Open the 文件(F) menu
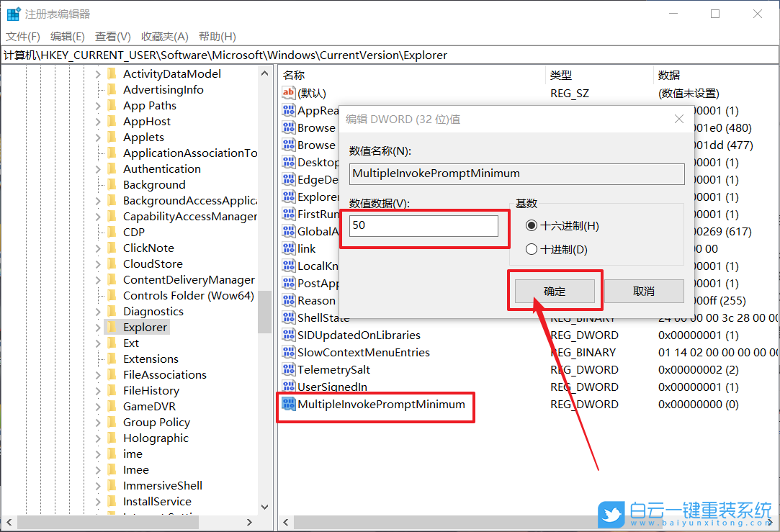Image resolution: width=780 pixels, height=532 pixels. (23, 37)
